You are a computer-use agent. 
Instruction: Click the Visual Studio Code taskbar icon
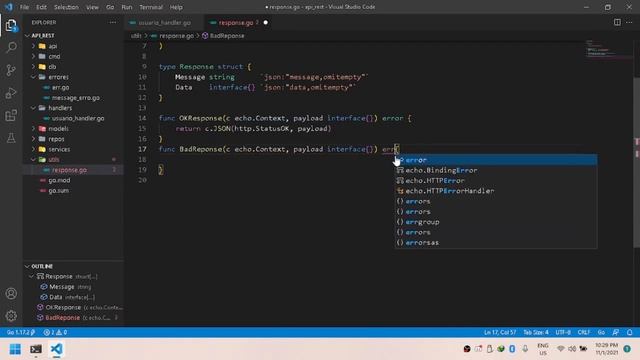(56, 349)
